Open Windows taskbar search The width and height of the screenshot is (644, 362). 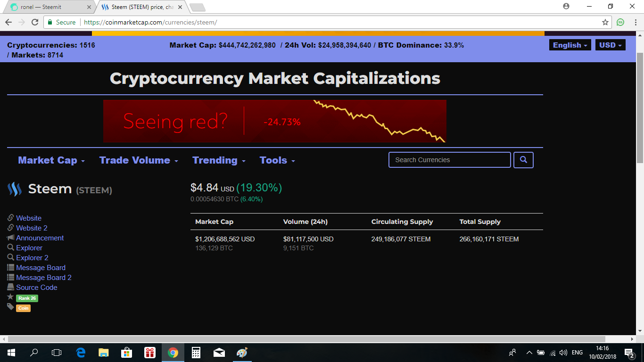pyautogui.click(x=34, y=352)
